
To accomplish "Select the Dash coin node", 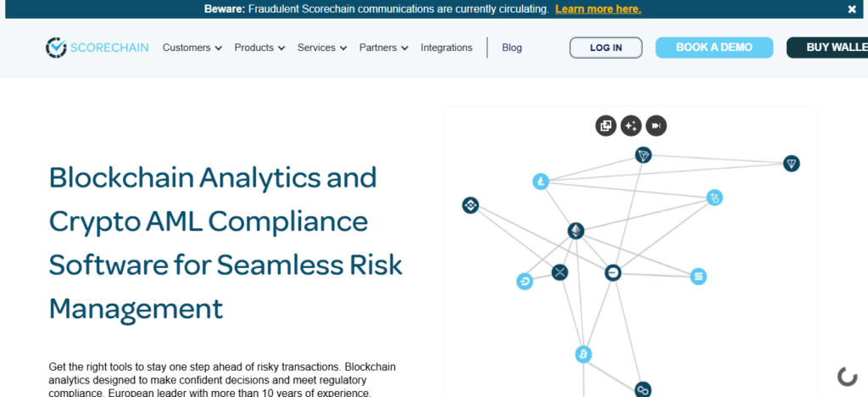I will [525, 282].
